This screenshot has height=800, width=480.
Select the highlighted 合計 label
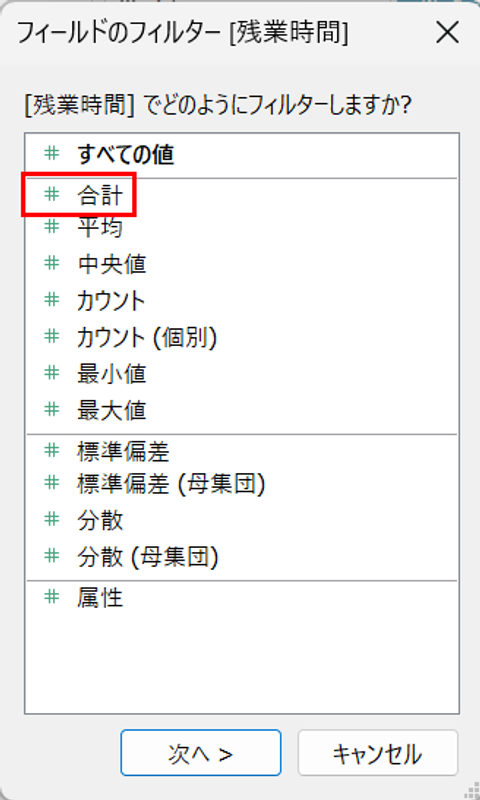click(100, 195)
